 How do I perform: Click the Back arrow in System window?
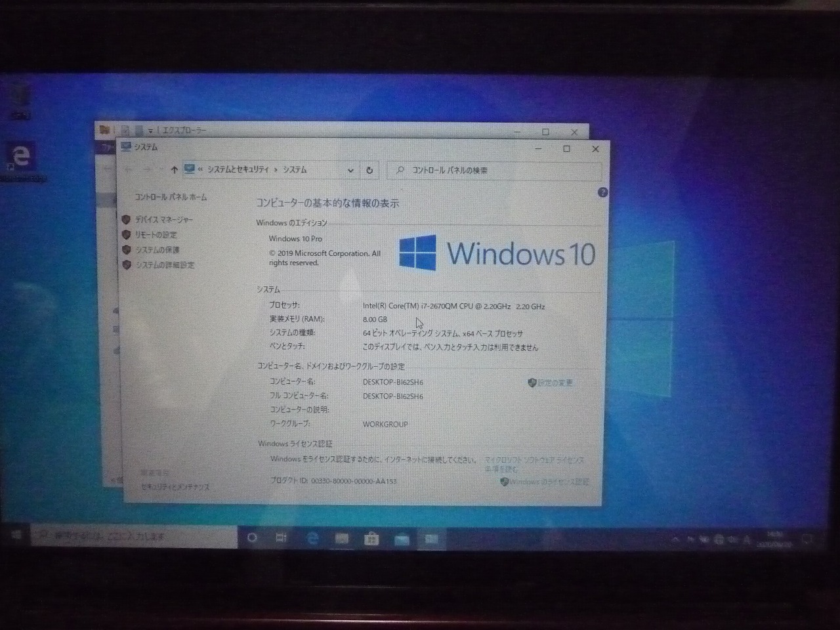[x=129, y=169]
